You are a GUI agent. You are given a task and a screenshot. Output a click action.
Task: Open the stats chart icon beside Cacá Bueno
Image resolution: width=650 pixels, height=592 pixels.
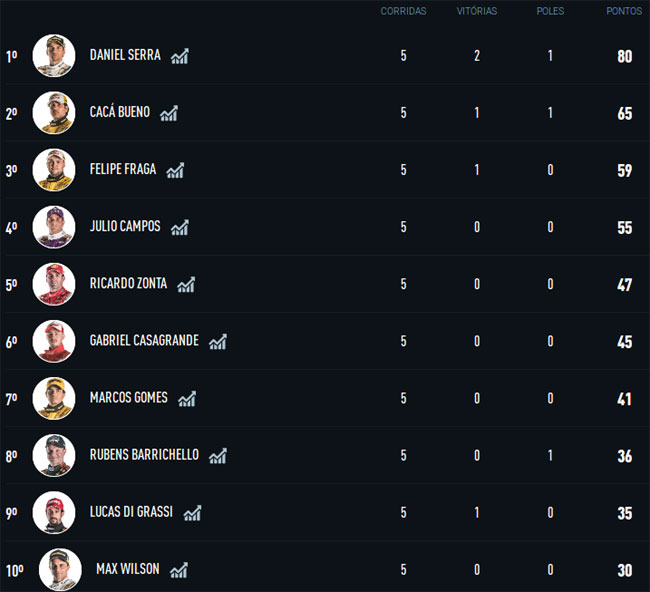169,113
